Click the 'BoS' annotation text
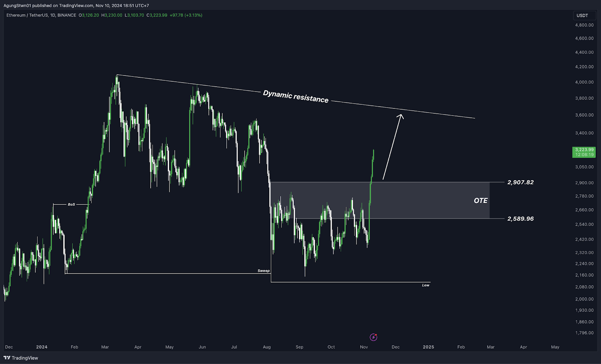601x364 pixels. (71, 205)
